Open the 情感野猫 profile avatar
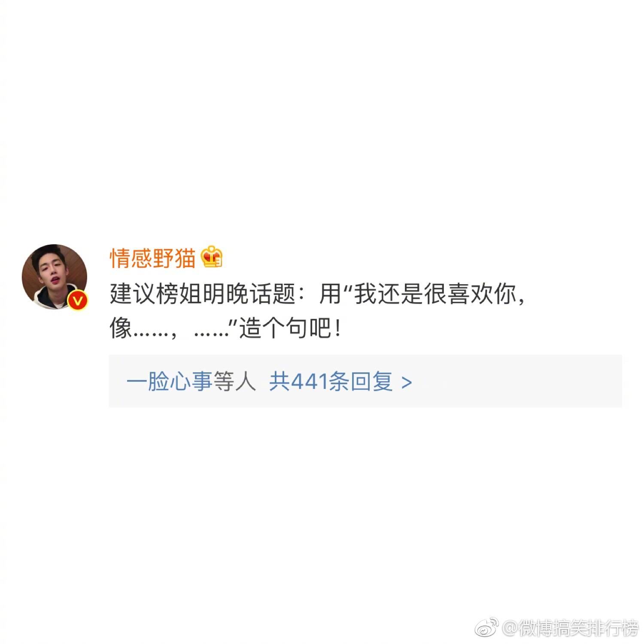The image size is (644, 644). click(x=55, y=277)
